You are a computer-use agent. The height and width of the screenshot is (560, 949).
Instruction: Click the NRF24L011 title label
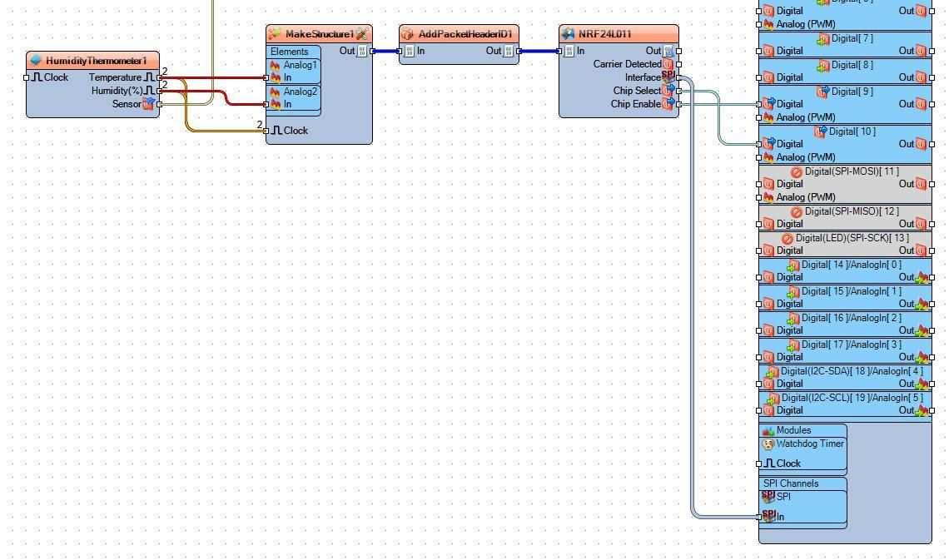(x=604, y=34)
